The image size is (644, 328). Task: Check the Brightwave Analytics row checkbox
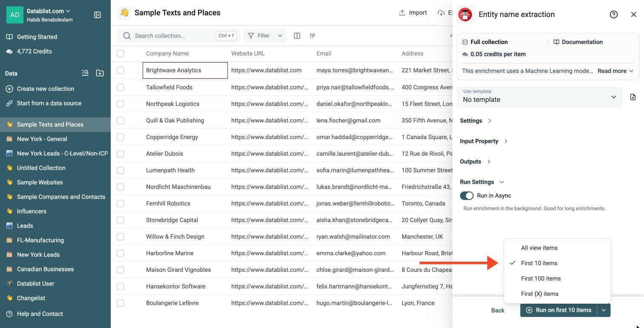click(121, 70)
